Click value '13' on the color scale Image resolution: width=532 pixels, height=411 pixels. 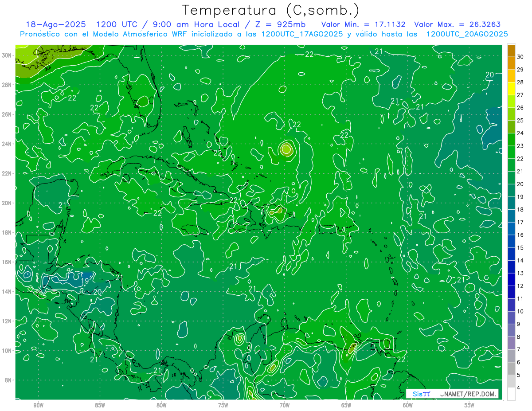[520, 273]
